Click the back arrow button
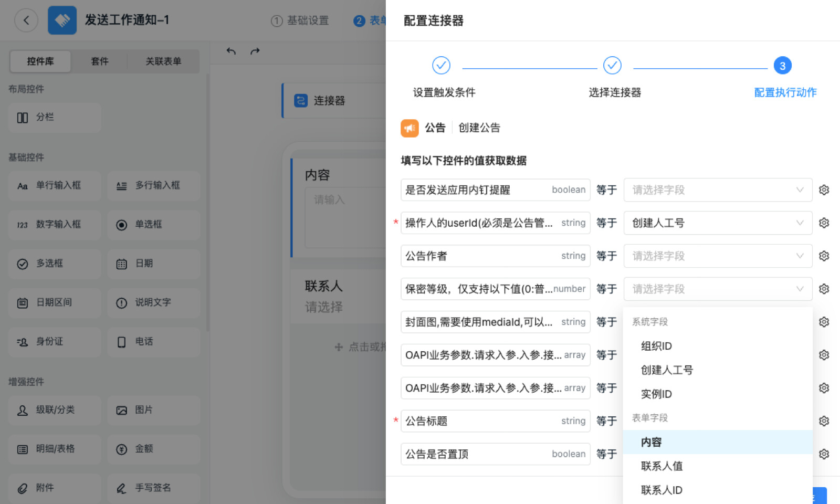 (x=26, y=20)
